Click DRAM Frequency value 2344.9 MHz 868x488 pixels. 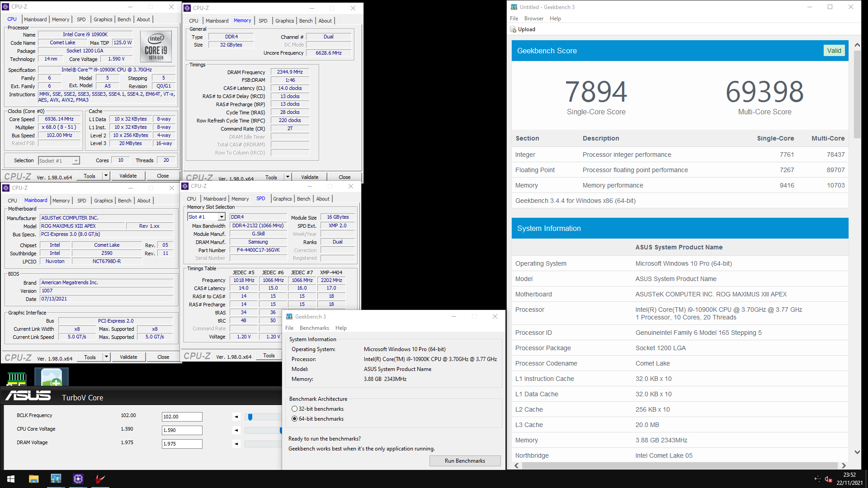(290, 72)
